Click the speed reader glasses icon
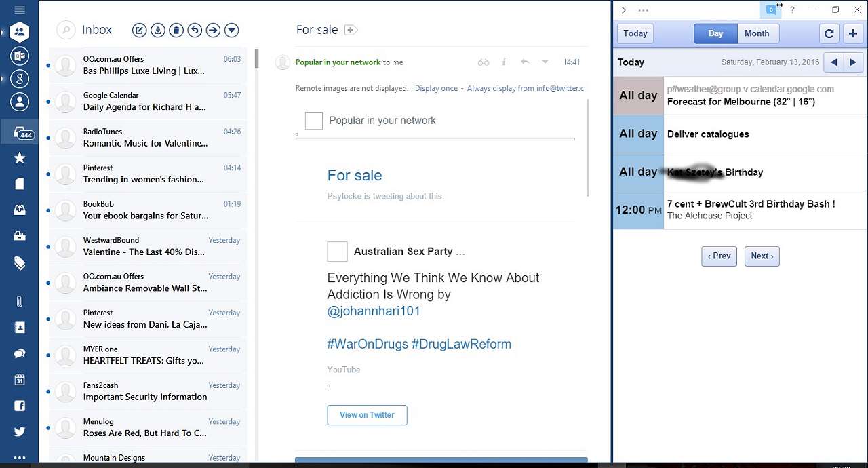The height and width of the screenshot is (468, 868). (x=484, y=62)
